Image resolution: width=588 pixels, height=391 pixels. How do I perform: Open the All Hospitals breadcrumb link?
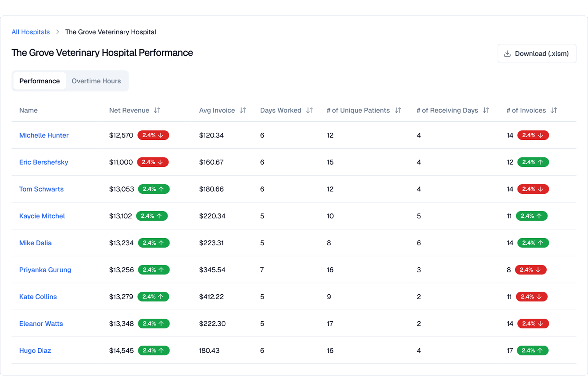(30, 32)
